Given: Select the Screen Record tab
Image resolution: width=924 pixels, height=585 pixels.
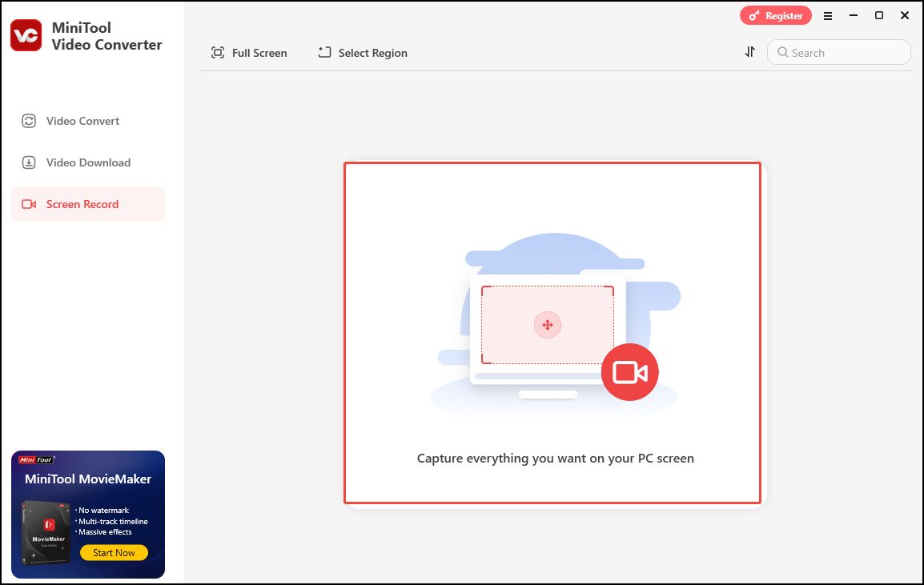Looking at the screenshot, I should click(x=88, y=204).
